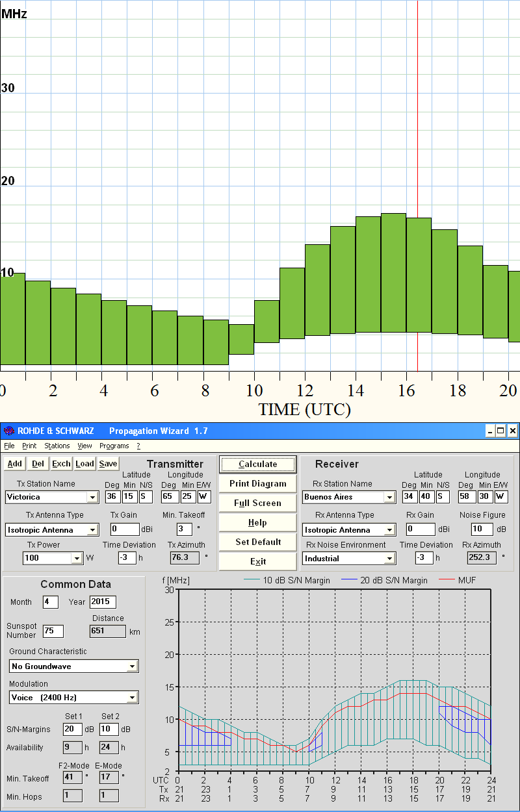Click the Availability Set 1 value
The width and height of the screenshot is (520, 812).
click(72, 748)
